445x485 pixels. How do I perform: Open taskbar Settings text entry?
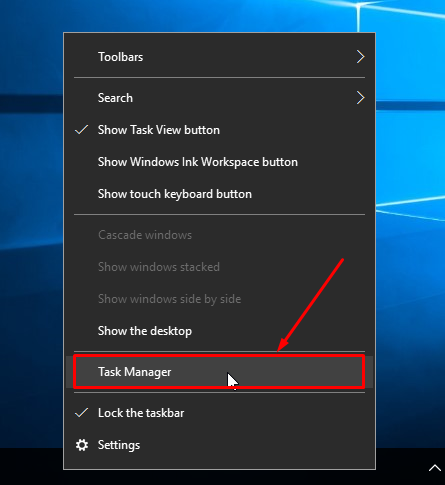pyautogui.click(x=119, y=445)
